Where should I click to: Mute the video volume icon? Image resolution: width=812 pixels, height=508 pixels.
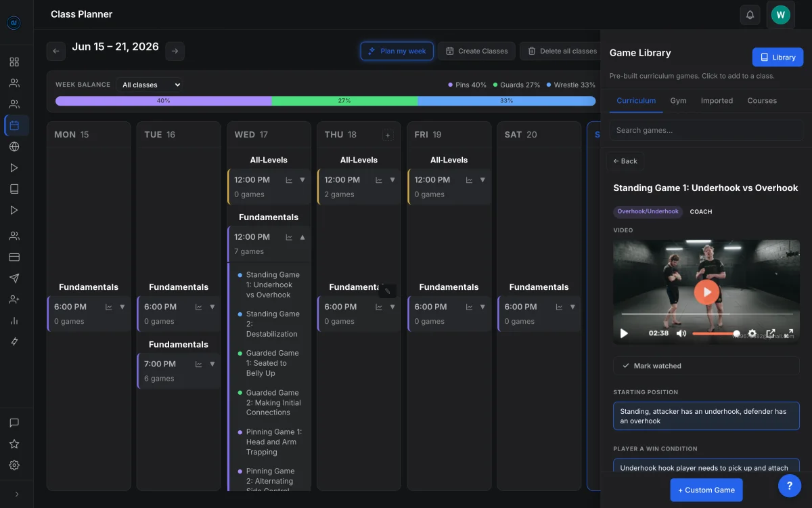tap(681, 333)
